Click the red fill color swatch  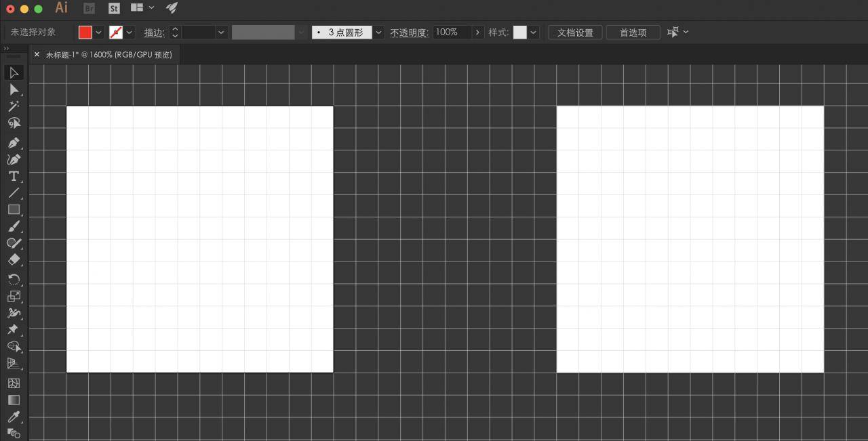click(x=85, y=33)
